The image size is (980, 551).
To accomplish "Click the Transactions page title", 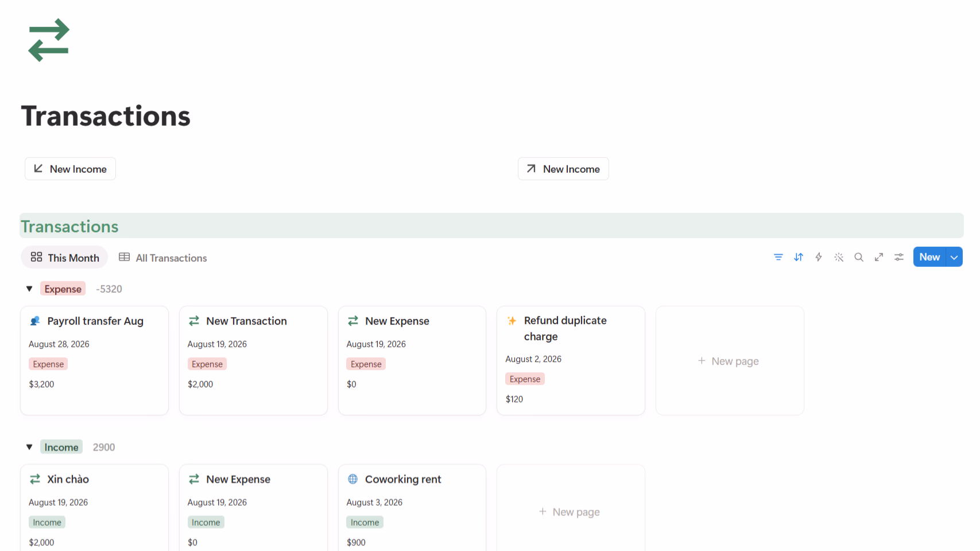I will pos(106,116).
